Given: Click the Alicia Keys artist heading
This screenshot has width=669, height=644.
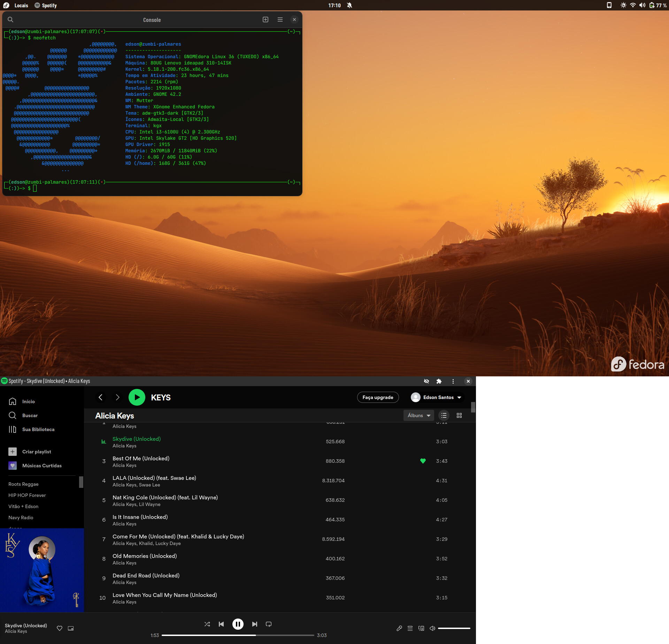Looking at the screenshot, I should [x=115, y=415].
